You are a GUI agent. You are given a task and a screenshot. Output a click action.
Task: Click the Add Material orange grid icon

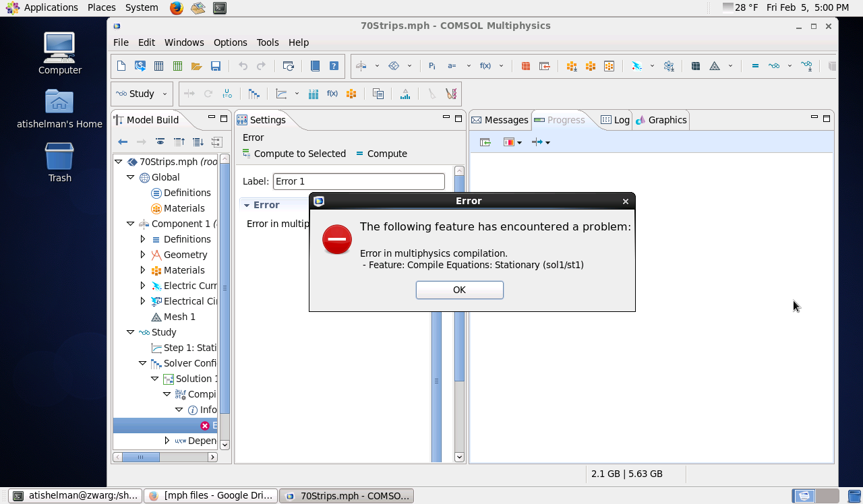[572, 66]
